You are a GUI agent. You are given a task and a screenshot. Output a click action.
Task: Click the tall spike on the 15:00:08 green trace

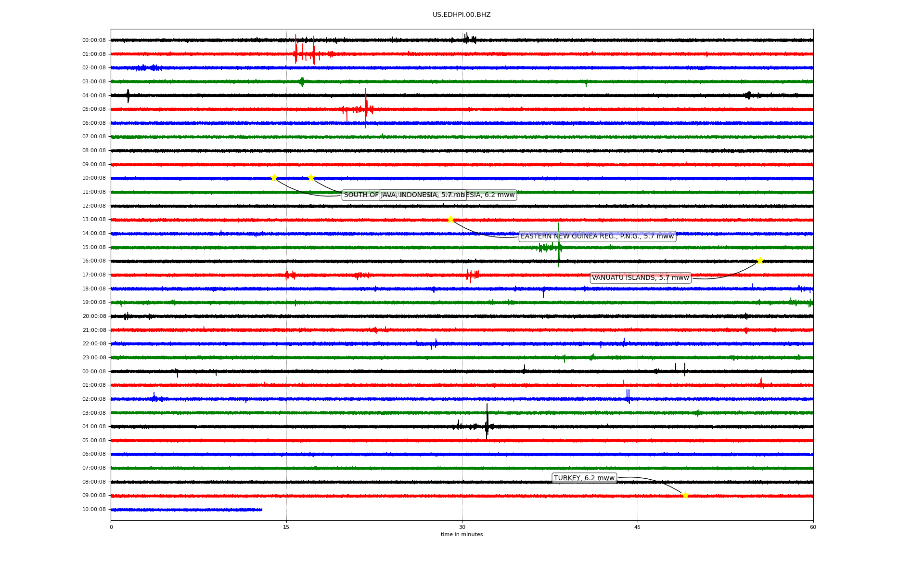pos(558,245)
